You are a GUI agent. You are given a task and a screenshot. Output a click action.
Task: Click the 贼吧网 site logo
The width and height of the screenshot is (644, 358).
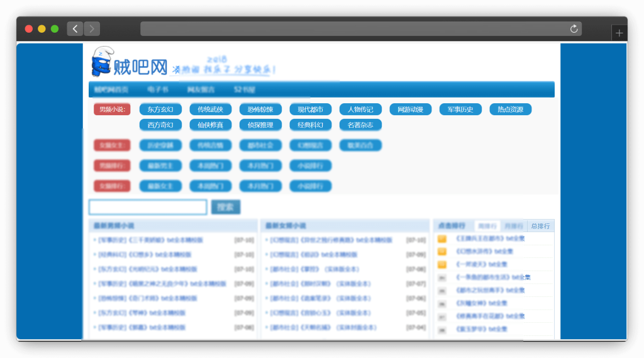pyautogui.click(x=130, y=64)
